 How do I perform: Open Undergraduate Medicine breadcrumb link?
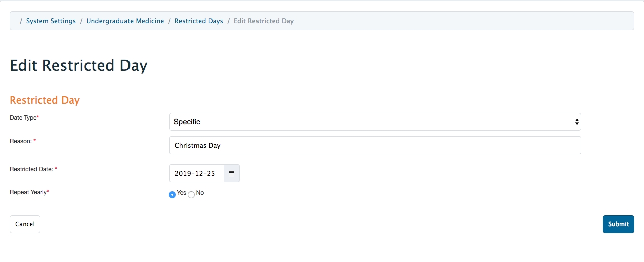tap(125, 21)
